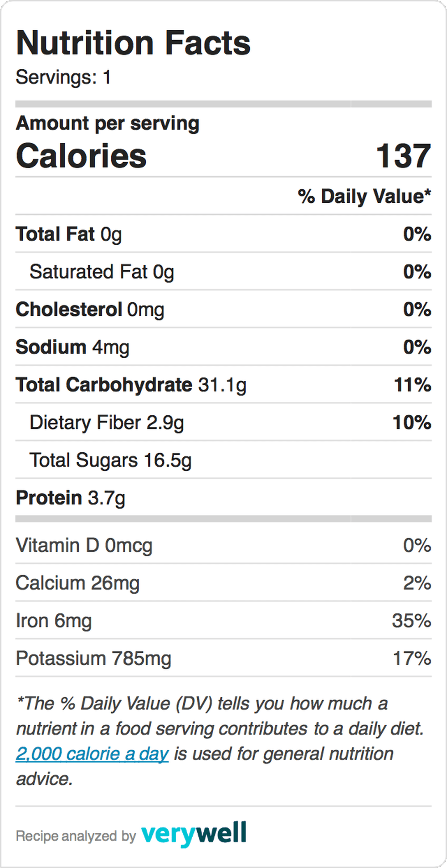
Task: Click the Recipe analyzed by text
Action: [76, 836]
